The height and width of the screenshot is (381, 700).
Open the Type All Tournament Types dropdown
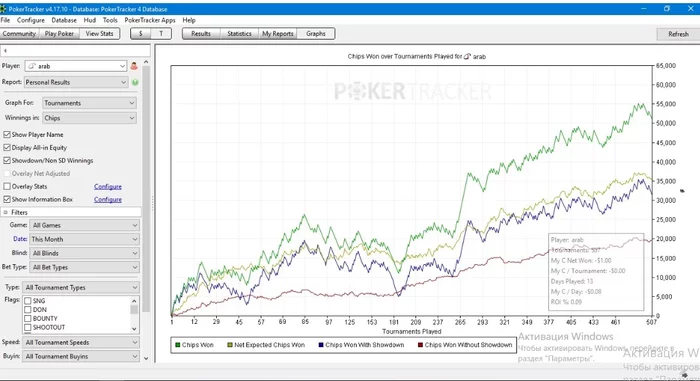[x=81, y=287]
